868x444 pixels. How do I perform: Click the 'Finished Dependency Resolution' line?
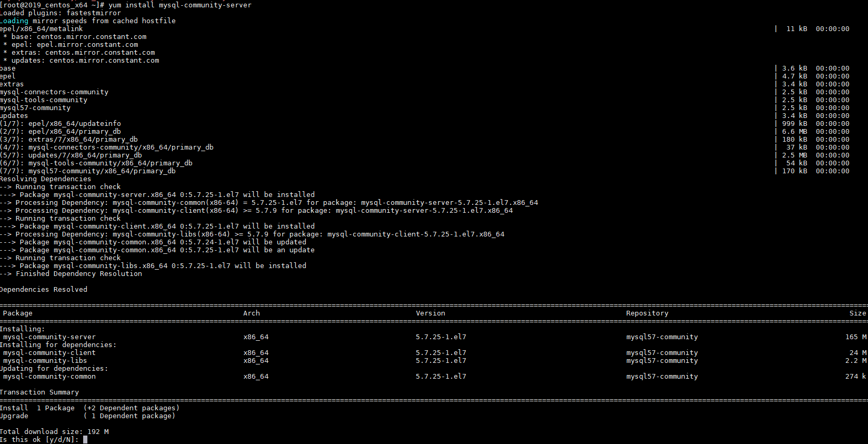coord(78,274)
